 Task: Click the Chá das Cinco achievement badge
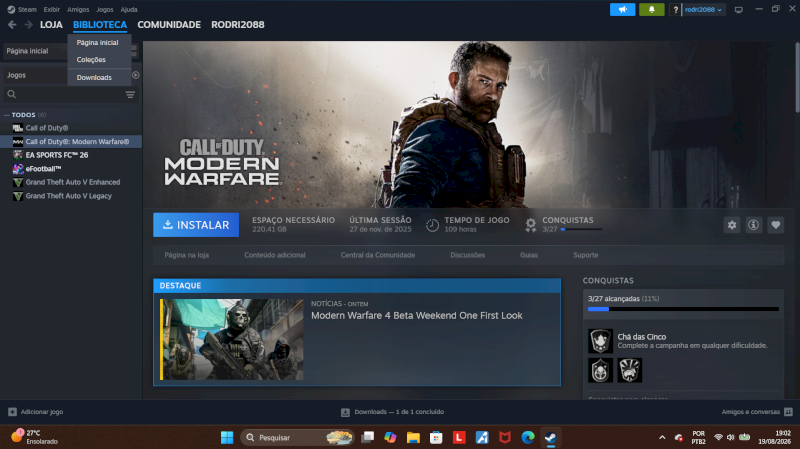(600, 341)
